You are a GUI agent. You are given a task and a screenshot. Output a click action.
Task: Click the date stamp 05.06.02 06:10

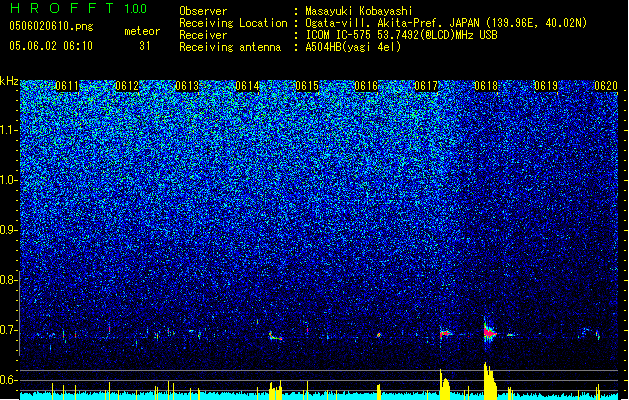(51, 45)
